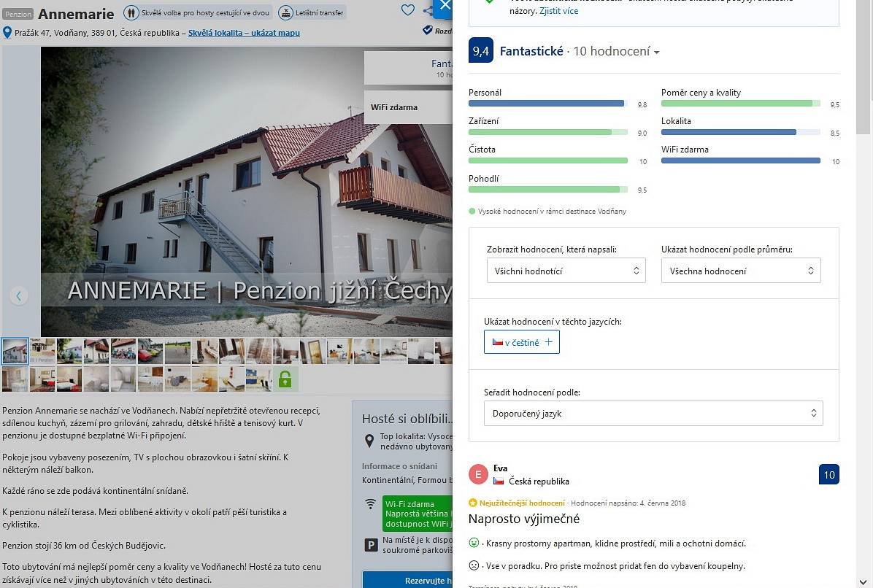873x588 pixels.
Task: Open the 'Doporučený jazyk' sorting dropdown
Action: pyautogui.click(x=653, y=413)
